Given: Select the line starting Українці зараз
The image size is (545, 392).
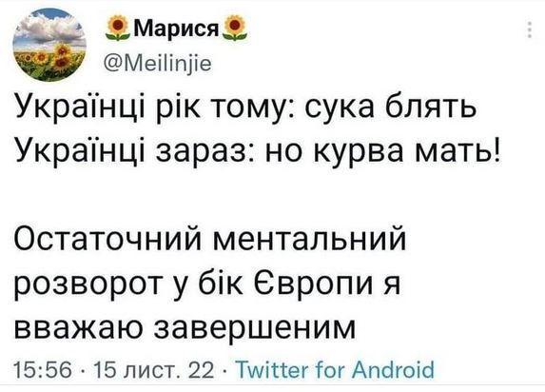Looking at the screenshot, I should (x=258, y=151).
